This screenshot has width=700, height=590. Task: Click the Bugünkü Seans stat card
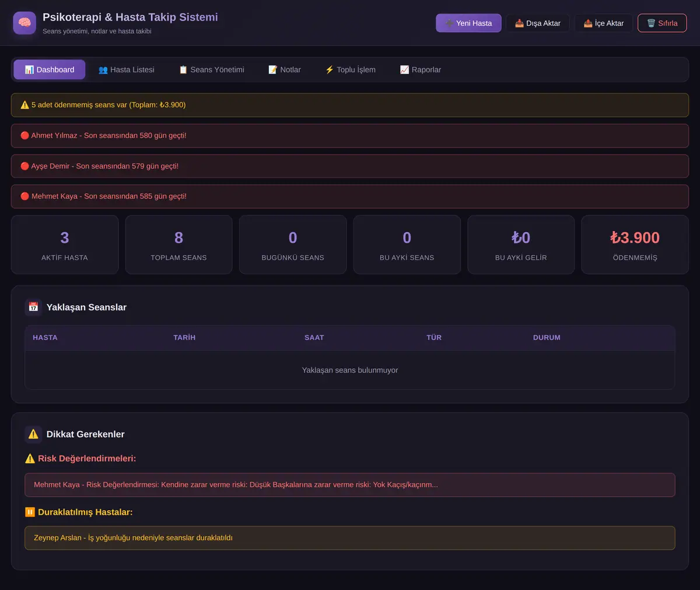click(x=293, y=245)
